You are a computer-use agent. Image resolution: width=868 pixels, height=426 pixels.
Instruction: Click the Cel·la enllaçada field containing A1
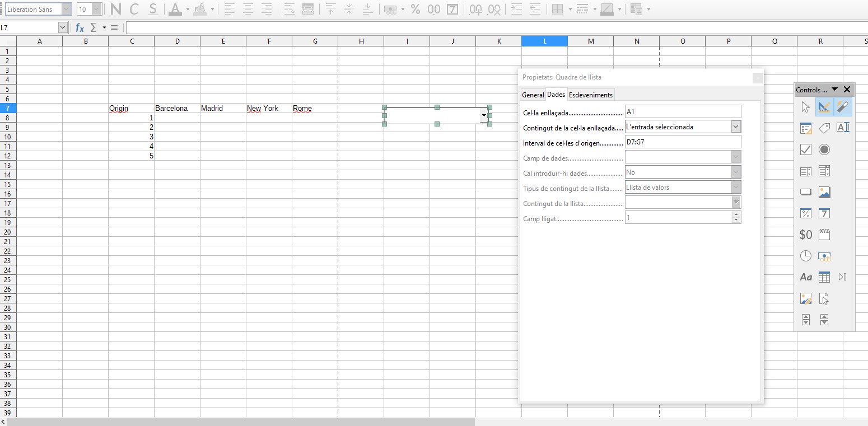(x=683, y=111)
